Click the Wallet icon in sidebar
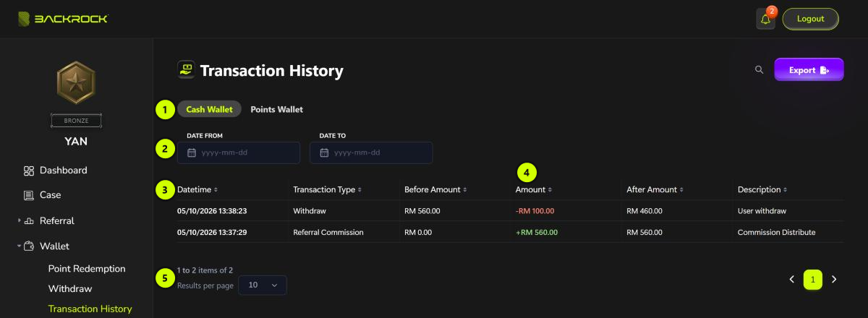This screenshot has width=868, height=318. 29,246
